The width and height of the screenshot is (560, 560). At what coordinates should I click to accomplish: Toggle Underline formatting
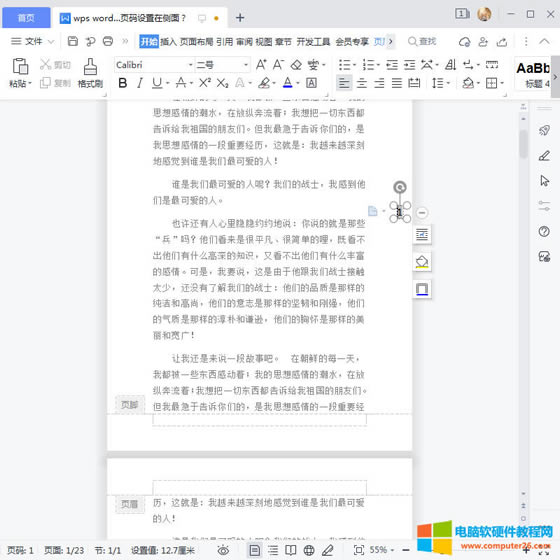coord(156,83)
